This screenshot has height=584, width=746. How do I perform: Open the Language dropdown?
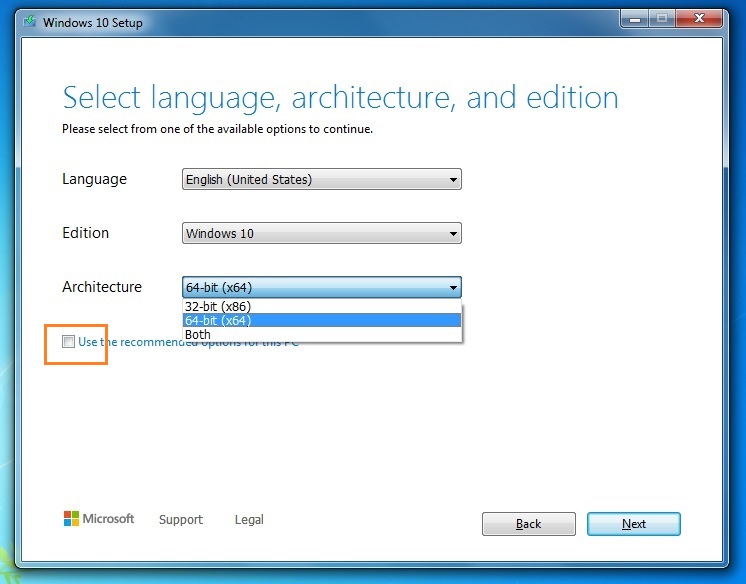coord(322,179)
